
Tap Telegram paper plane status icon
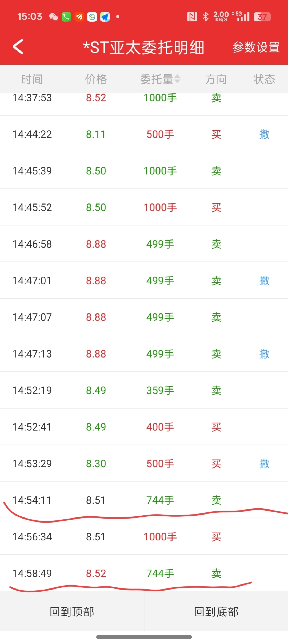tap(105, 17)
